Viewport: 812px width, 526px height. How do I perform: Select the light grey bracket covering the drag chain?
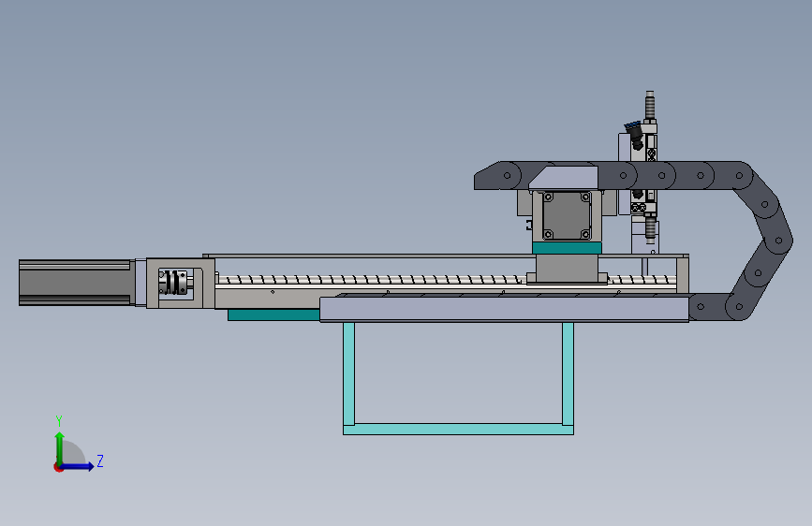[x=564, y=178]
